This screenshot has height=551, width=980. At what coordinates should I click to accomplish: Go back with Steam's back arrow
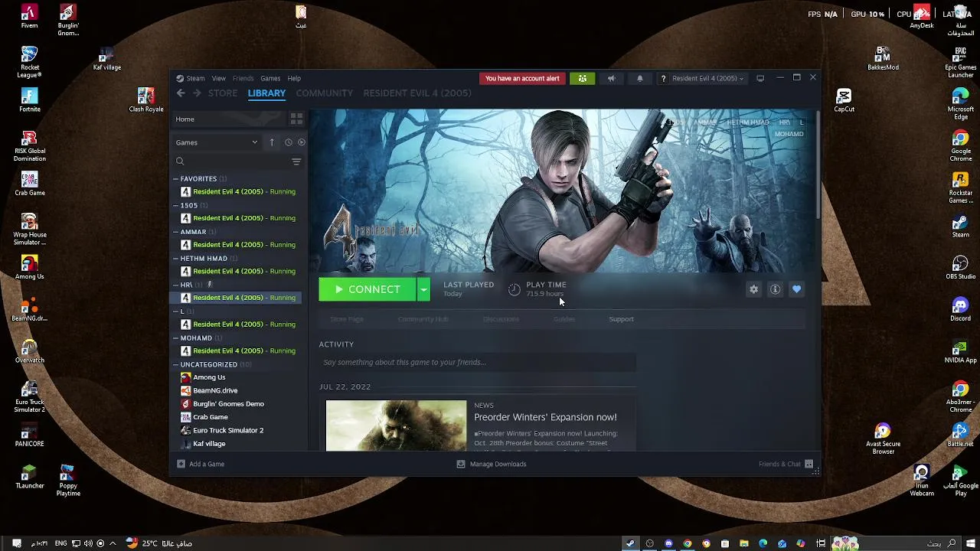(x=181, y=93)
